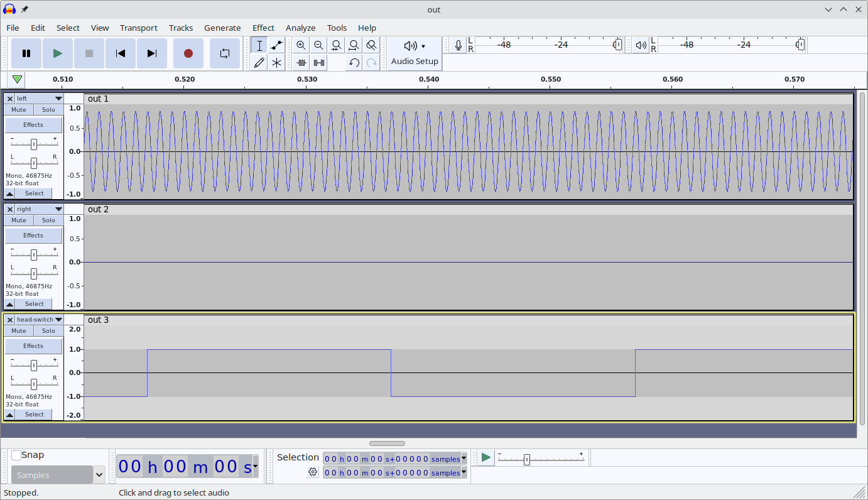Click the red Record button
868x500 pixels.
point(188,53)
